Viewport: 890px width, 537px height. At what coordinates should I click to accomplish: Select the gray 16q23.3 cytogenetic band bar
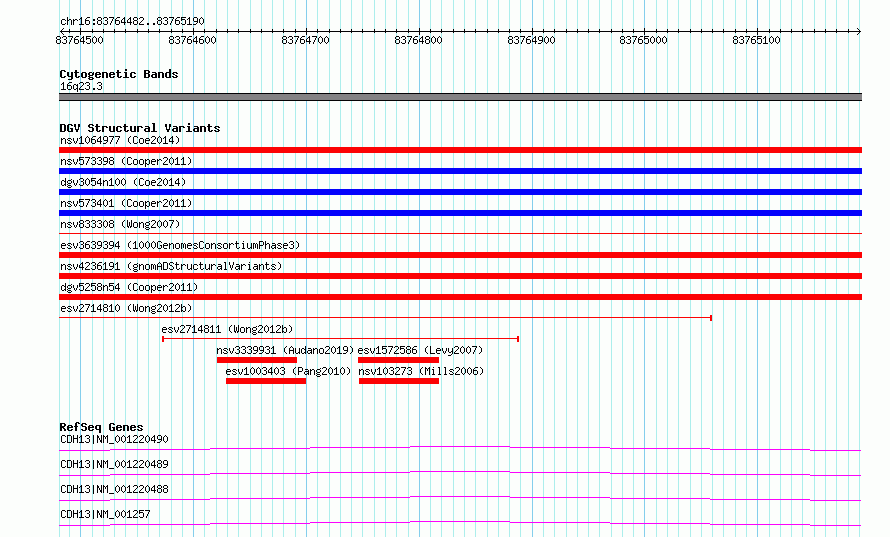(460, 97)
